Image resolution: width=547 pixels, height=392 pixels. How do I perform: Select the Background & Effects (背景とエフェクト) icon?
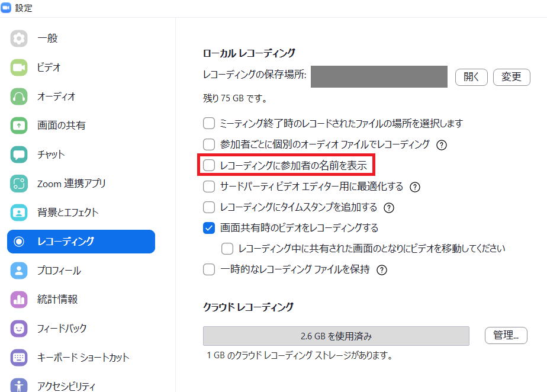click(x=19, y=213)
